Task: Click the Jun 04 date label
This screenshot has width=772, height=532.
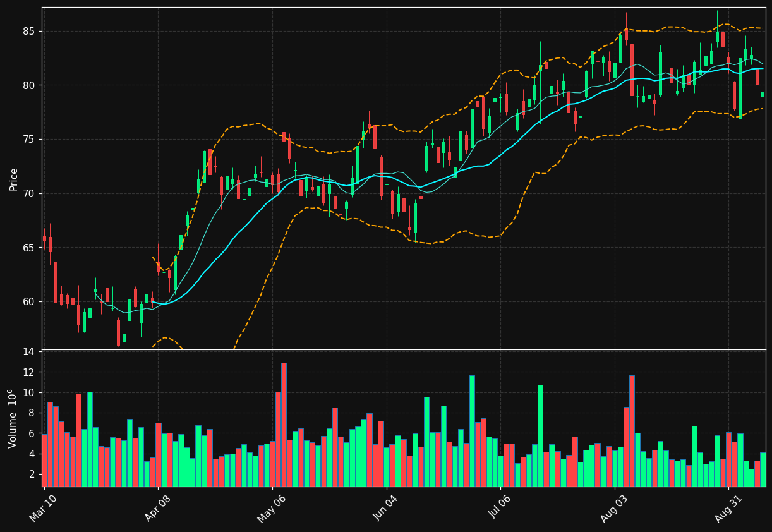Action: pyautogui.click(x=387, y=509)
